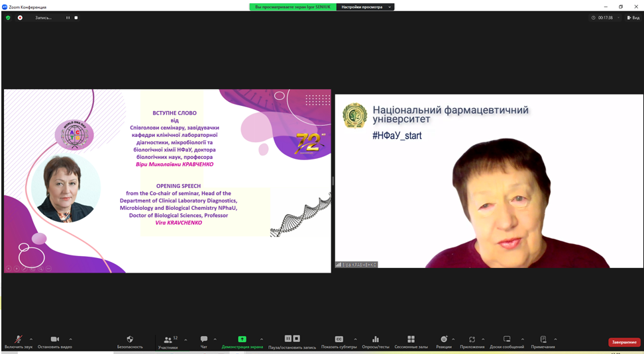Expand subtitle options arrow beside CC
This screenshot has width=644, height=354.
pos(355,339)
